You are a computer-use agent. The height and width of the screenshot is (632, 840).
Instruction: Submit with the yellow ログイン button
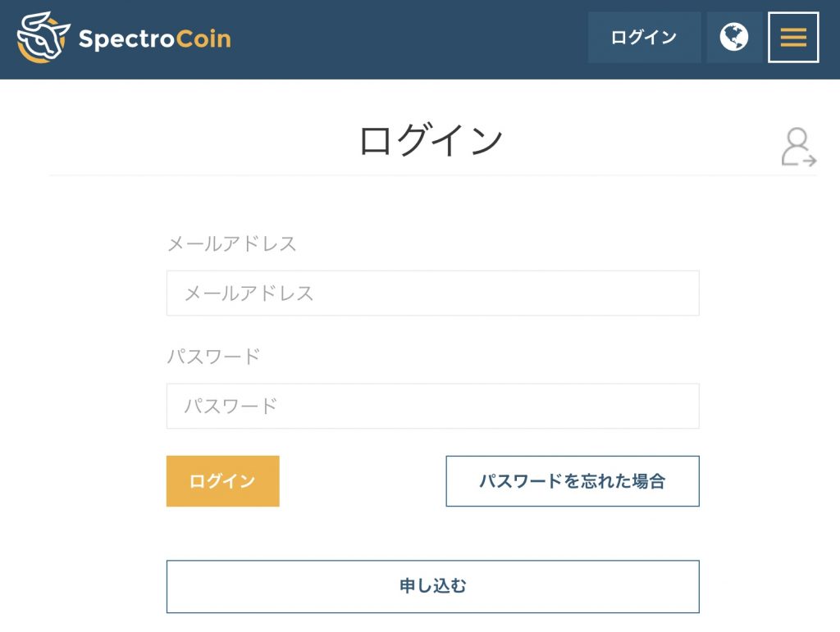223,481
